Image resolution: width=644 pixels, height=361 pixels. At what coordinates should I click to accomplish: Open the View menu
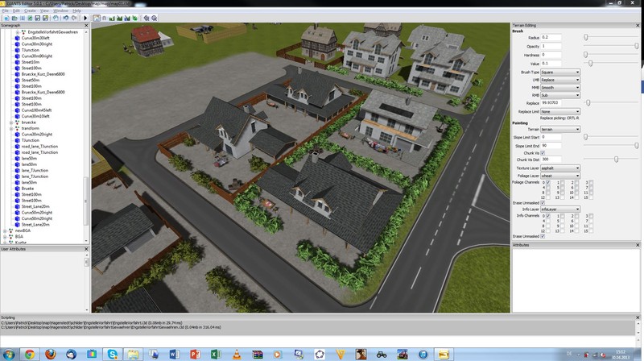click(44, 10)
